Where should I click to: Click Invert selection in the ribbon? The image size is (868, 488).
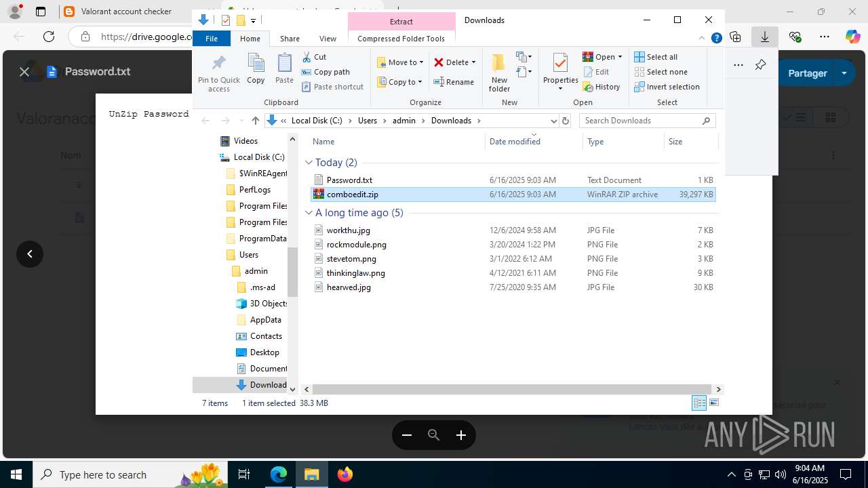(667, 87)
